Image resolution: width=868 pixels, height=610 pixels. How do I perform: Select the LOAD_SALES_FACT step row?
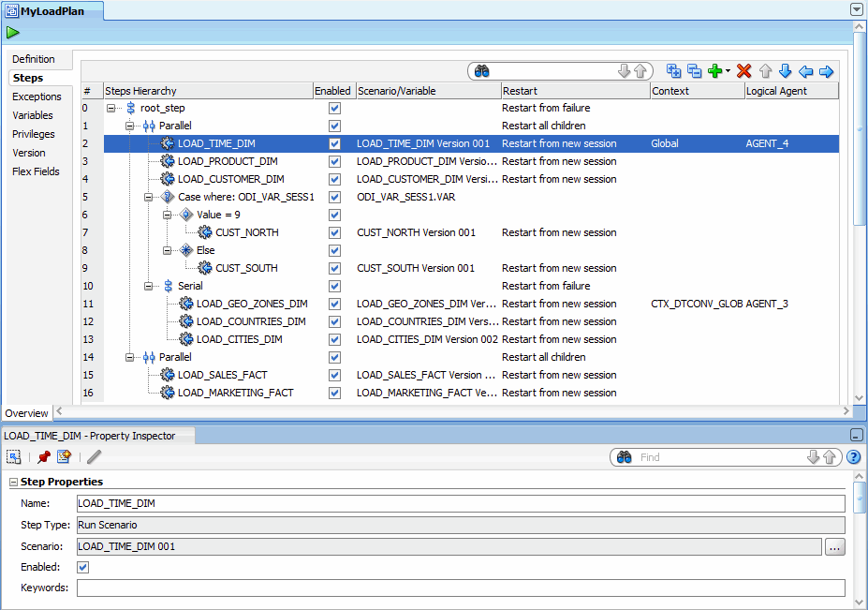(x=471, y=375)
